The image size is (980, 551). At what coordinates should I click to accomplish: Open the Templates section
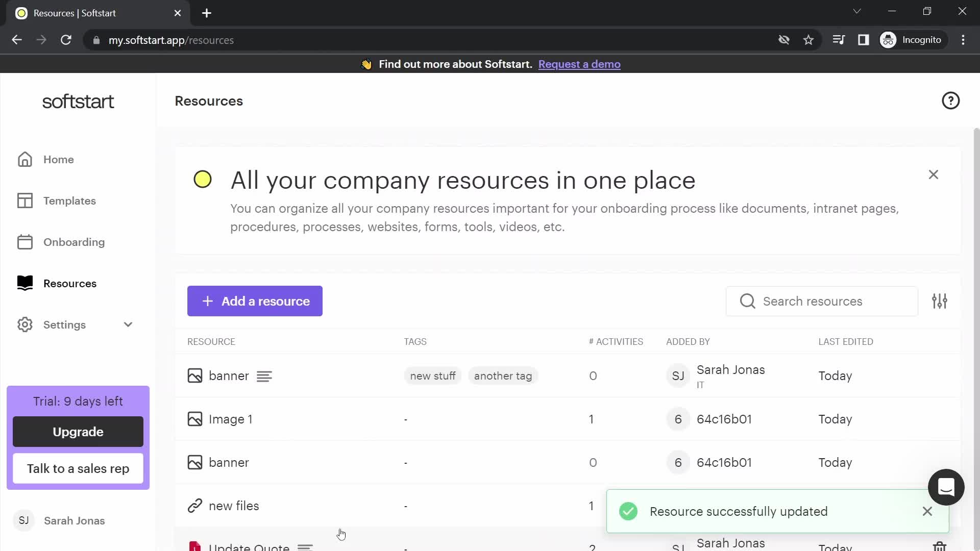tap(69, 201)
